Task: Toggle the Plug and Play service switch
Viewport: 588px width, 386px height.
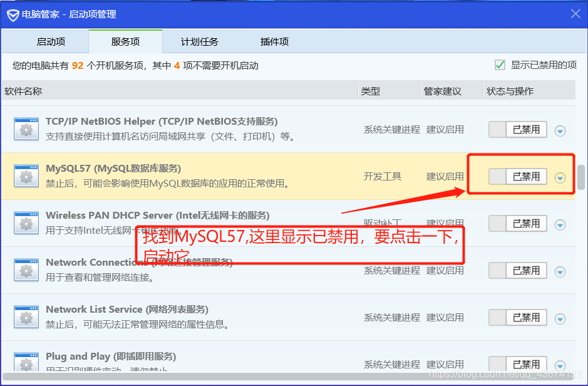Action: click(517, 364)
